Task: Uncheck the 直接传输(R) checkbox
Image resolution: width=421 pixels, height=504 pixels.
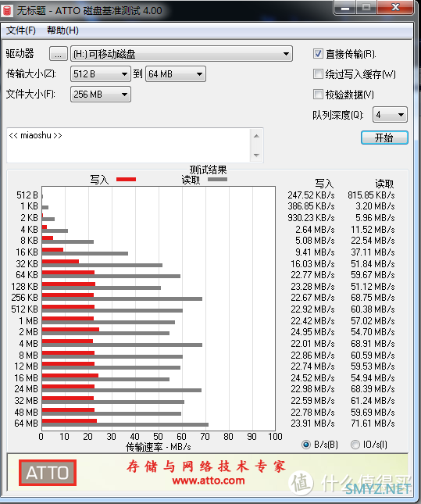Action: tap(318, 54)
